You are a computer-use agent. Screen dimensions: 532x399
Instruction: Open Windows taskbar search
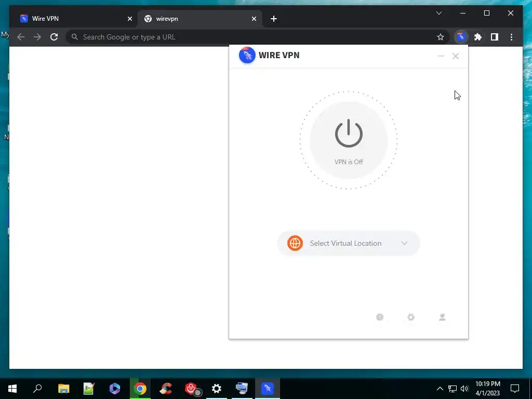tap(37, 389)
